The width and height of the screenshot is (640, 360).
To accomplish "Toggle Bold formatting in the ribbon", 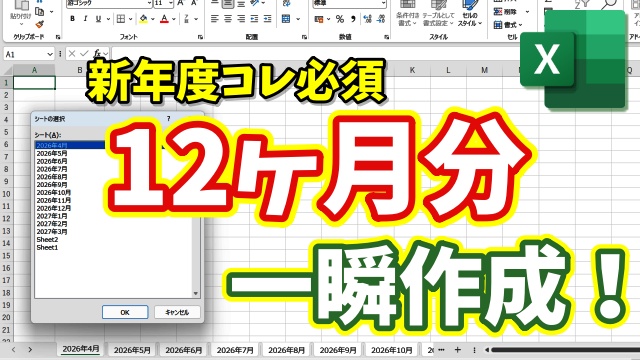I will 72,19.
